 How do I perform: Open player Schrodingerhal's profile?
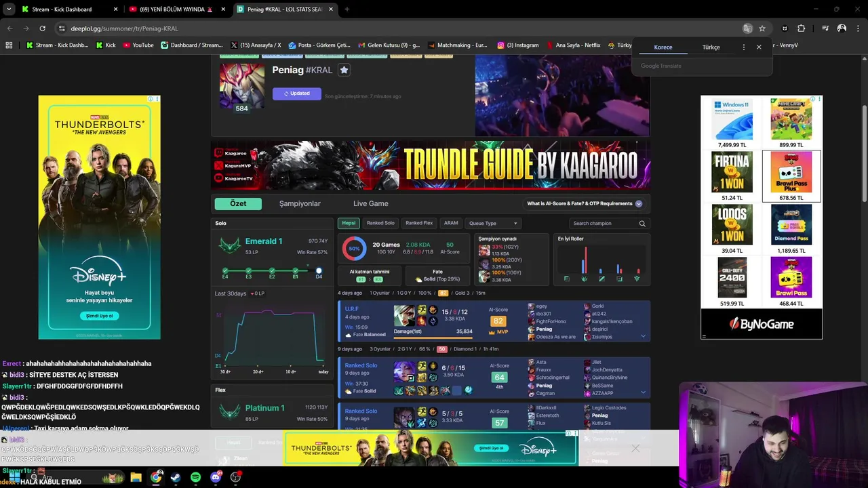point(554,378)
